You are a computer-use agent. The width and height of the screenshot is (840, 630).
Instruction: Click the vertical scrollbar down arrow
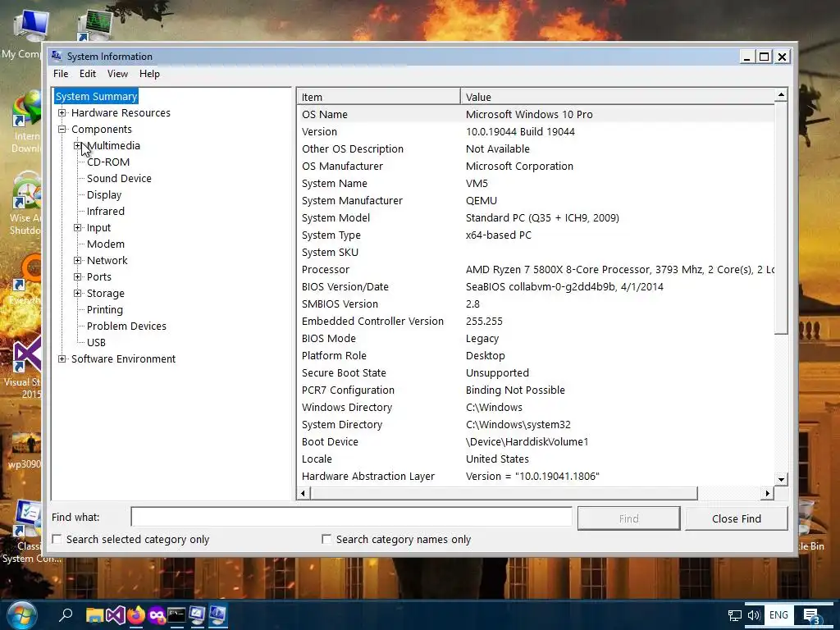coord(781,479)
